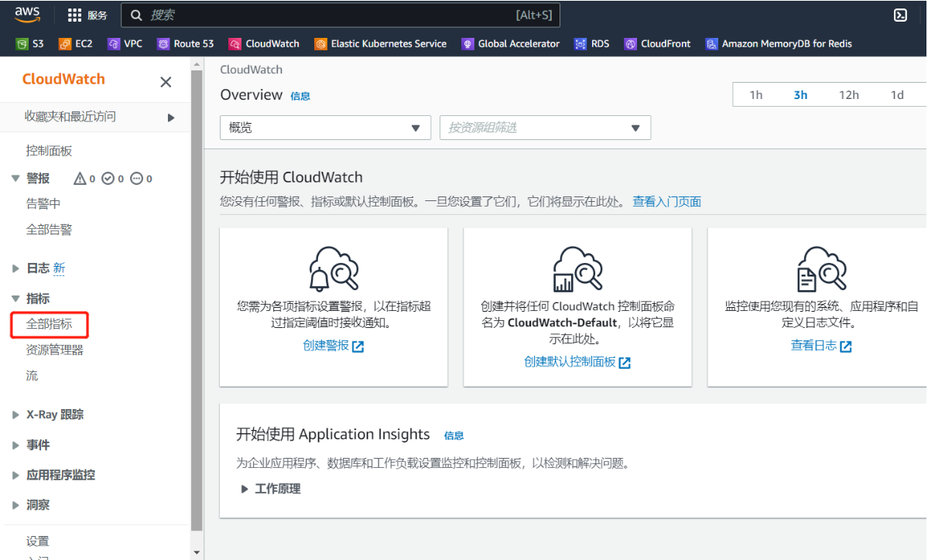Open the CloudWatch shortcut in favorites bar
The image size is (928, 560).
click(x=264, y=44)
